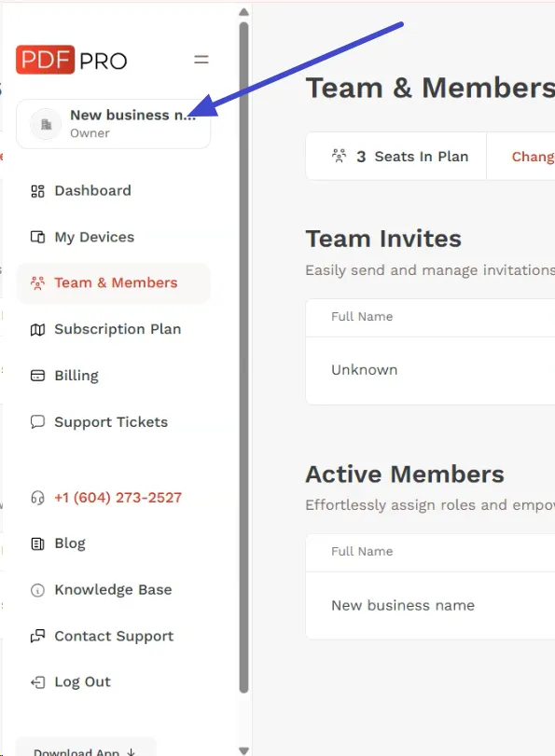Open the New business name account card
The width and height of the screenshot is (555, 756).
point(114,124)
